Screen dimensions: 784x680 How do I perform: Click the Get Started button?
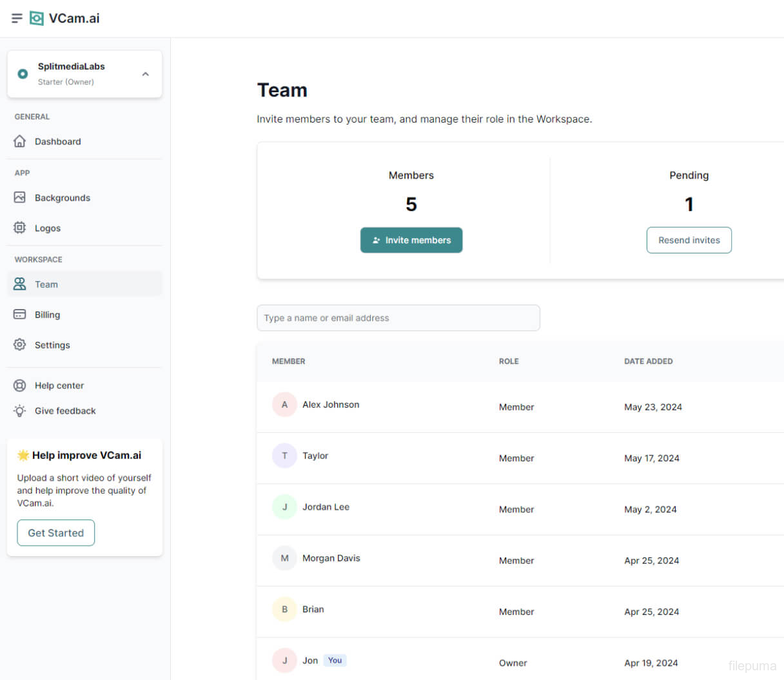(x=56, y=533)
